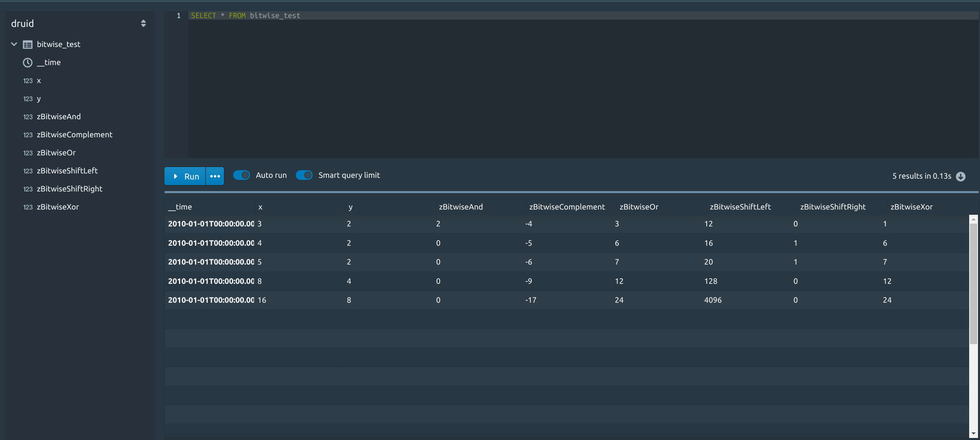Viewport: 980px width, 440px height.
Task: Turn off Smart query limit switch
Action: [304, 175]
